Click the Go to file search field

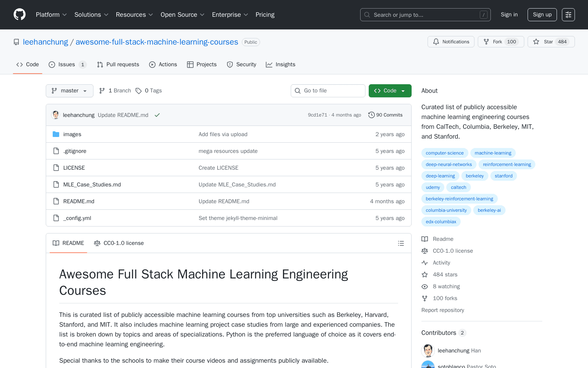[328, 90]
